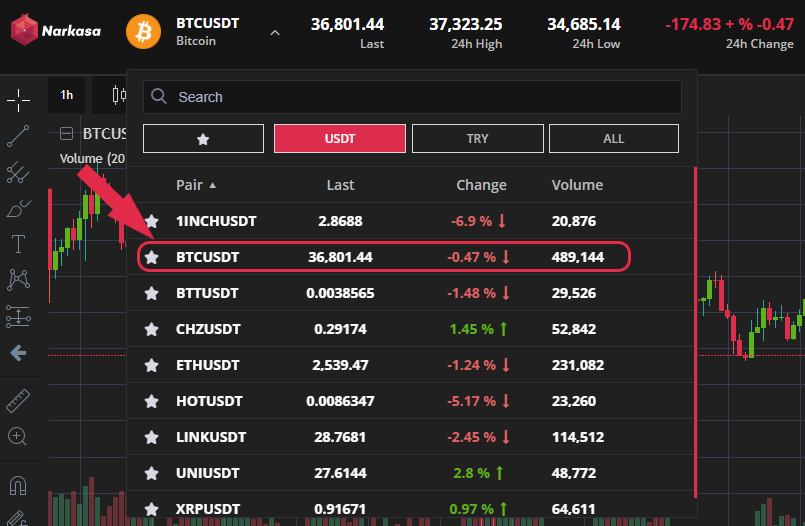Switch to the USDT tab
The image size is (805, 526).
click(x=340, y=139)
